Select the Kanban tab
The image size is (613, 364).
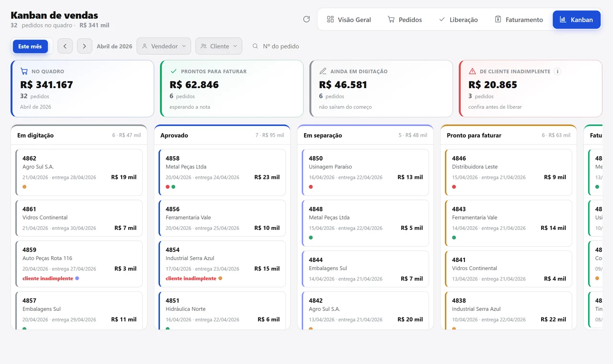[x=577, y=20]
